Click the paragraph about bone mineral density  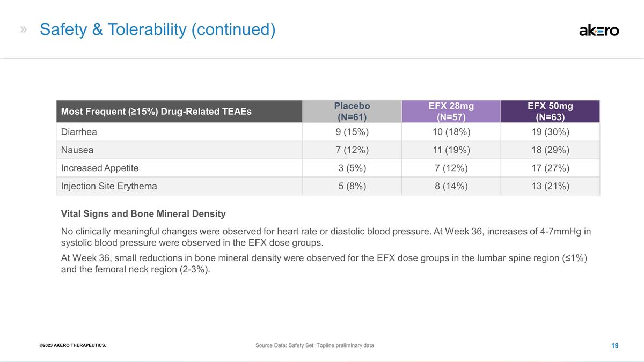click(324, 263)
